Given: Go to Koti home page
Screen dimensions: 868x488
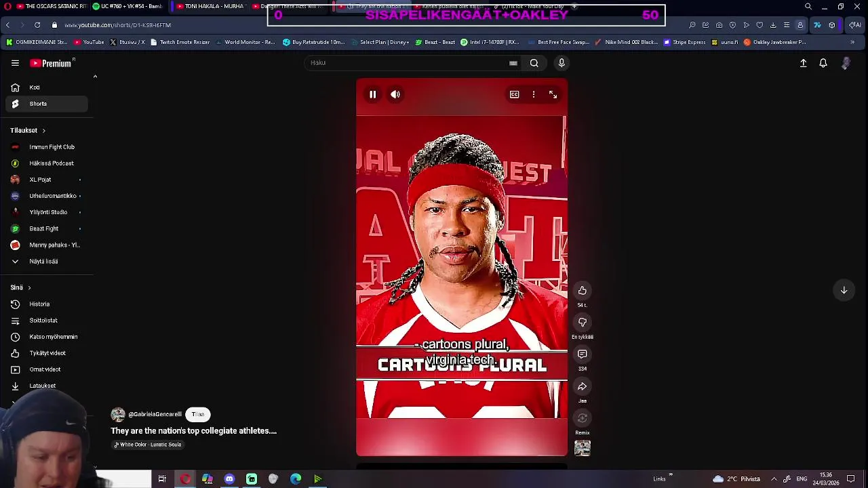Looking at the screenshot, I should click(46, 87).
